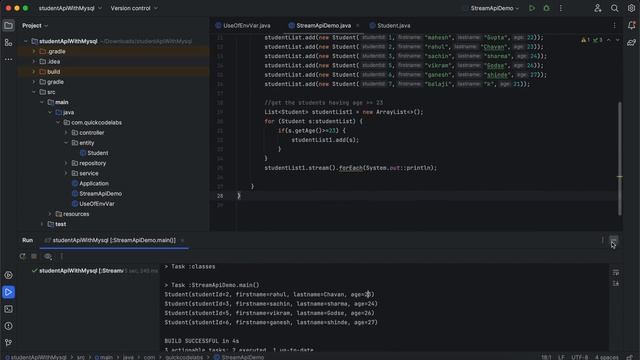This screenshot has height=360, width=640.
Task: Start debugging with the bug icon
Action: [x=547, y=8]
